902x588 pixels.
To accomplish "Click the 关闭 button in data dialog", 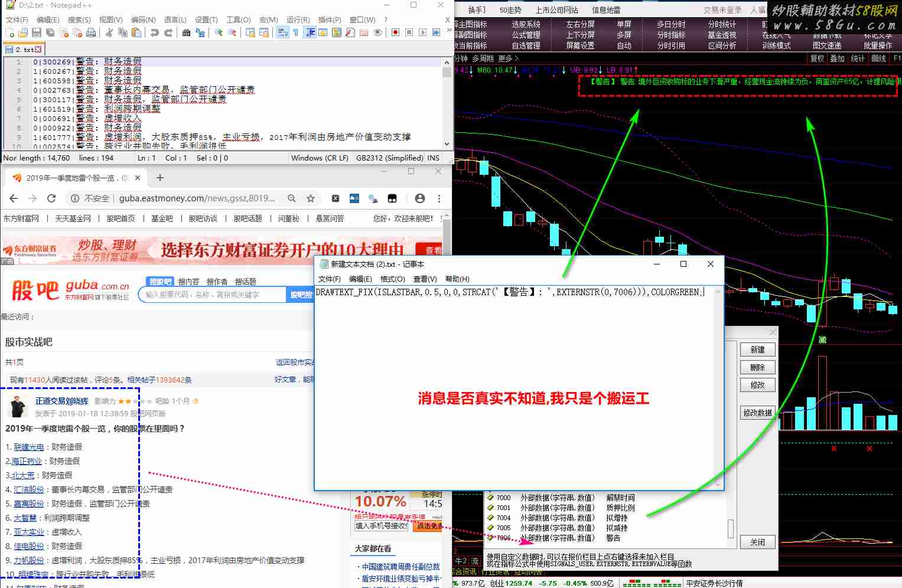I will click(x=757, y=542).
